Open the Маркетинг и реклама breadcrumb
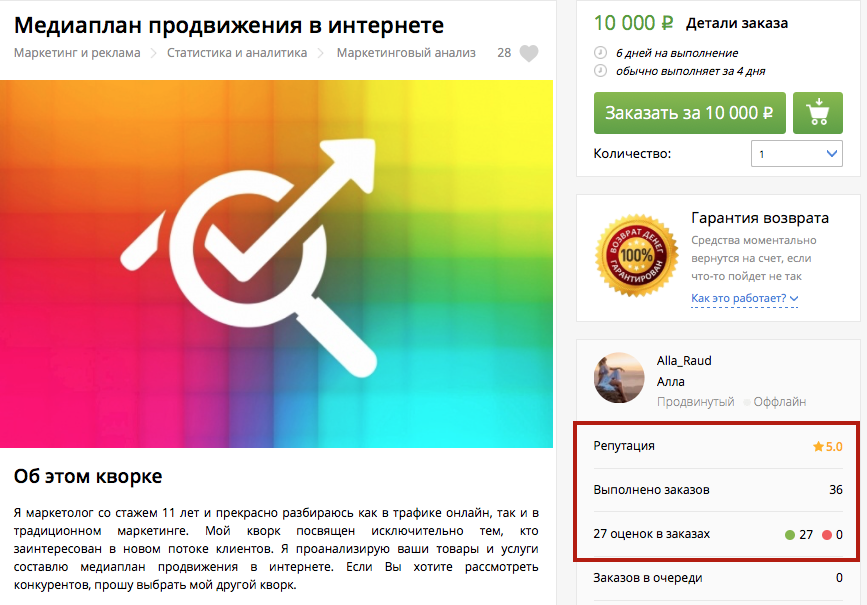The height and width of the screenshot is (605, 867). 77,53
